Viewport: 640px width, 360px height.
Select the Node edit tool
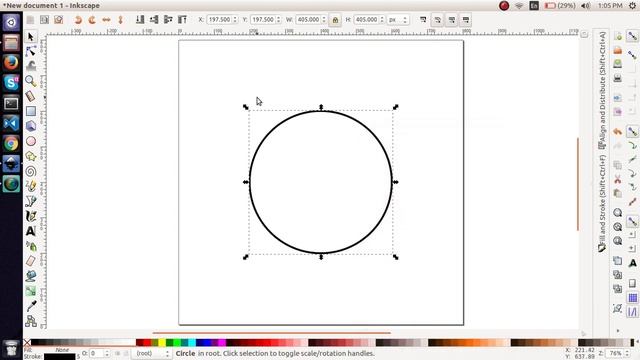[x=31, y=51]
